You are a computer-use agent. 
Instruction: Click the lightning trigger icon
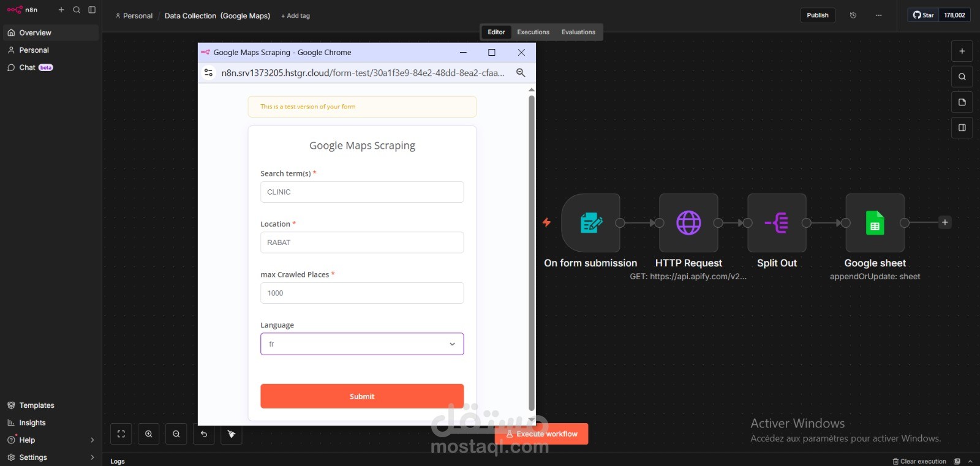point(546,222)
